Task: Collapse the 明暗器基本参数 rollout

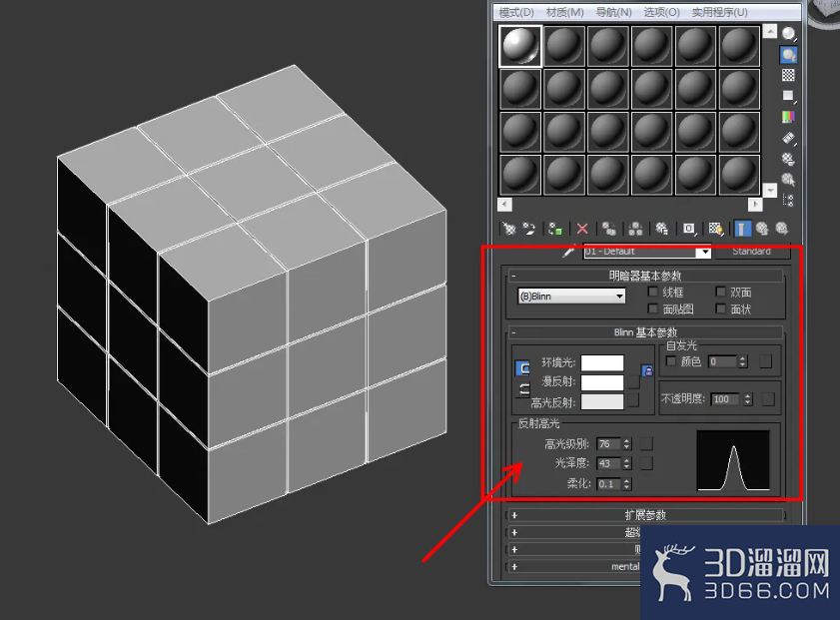Action: click(645, 276)
